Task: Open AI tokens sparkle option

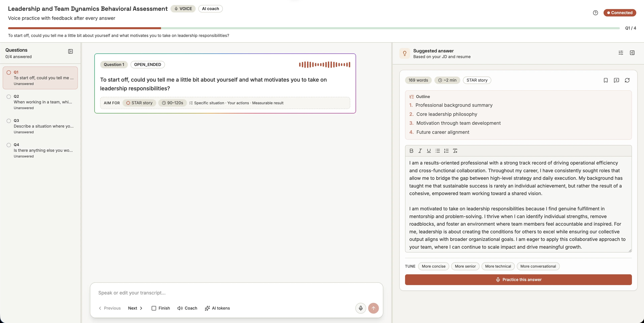Action: click(217, 308)
